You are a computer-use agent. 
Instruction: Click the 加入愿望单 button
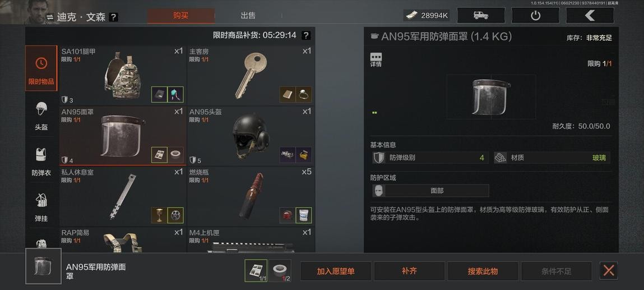point(336,271)
